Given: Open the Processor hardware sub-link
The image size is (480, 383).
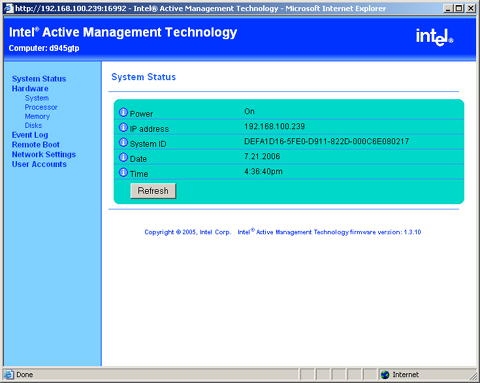Looking at the screenshot, I should coord(41,107).
